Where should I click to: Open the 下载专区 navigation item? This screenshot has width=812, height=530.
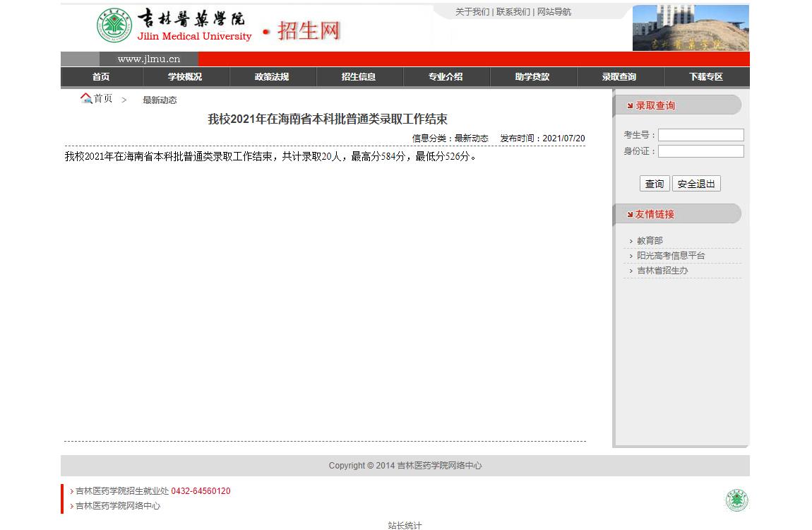pyautogui.click(x=706, y=77)
